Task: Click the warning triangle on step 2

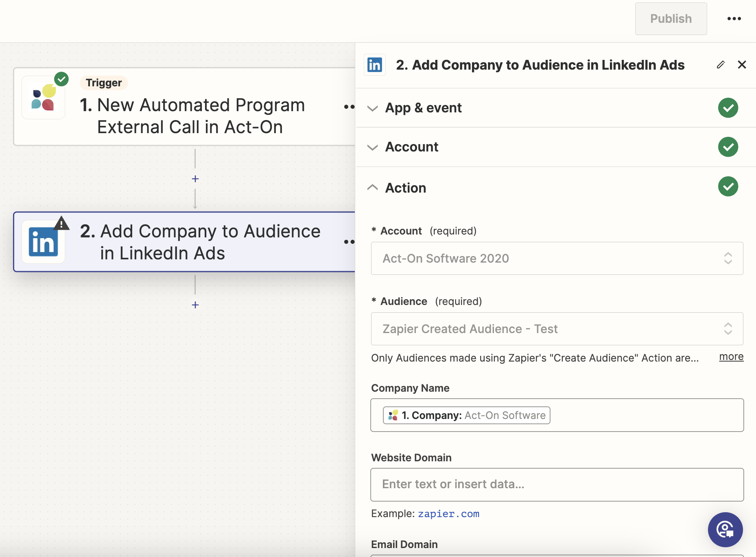Action: [x=61, y=224]
